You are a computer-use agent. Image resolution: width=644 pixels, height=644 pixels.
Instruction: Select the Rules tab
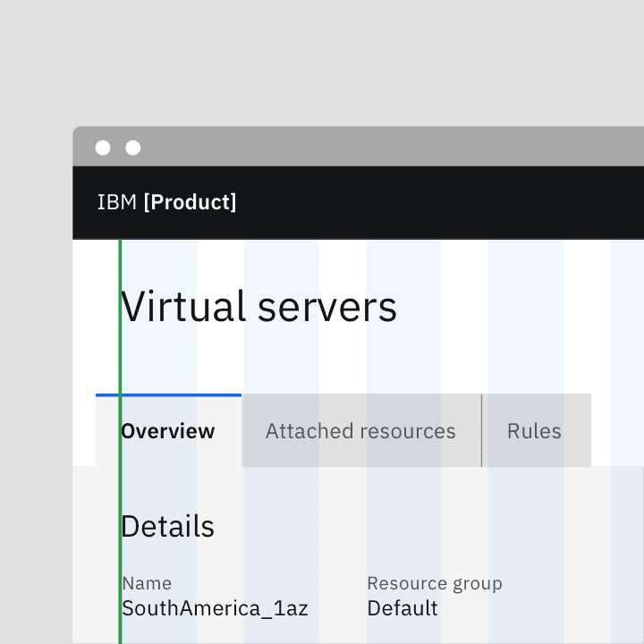pyautogui.click(x=534, y=431)
